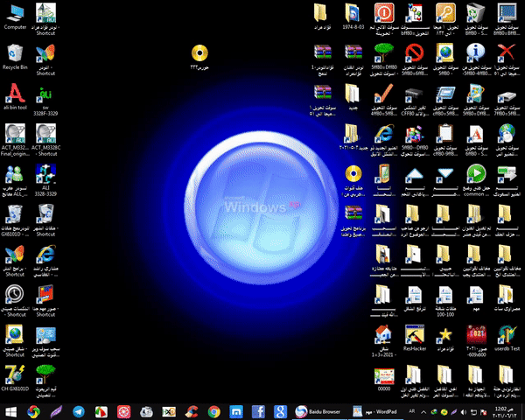
Task: Open the Google search taskbar icon
Action: [280, 411]
